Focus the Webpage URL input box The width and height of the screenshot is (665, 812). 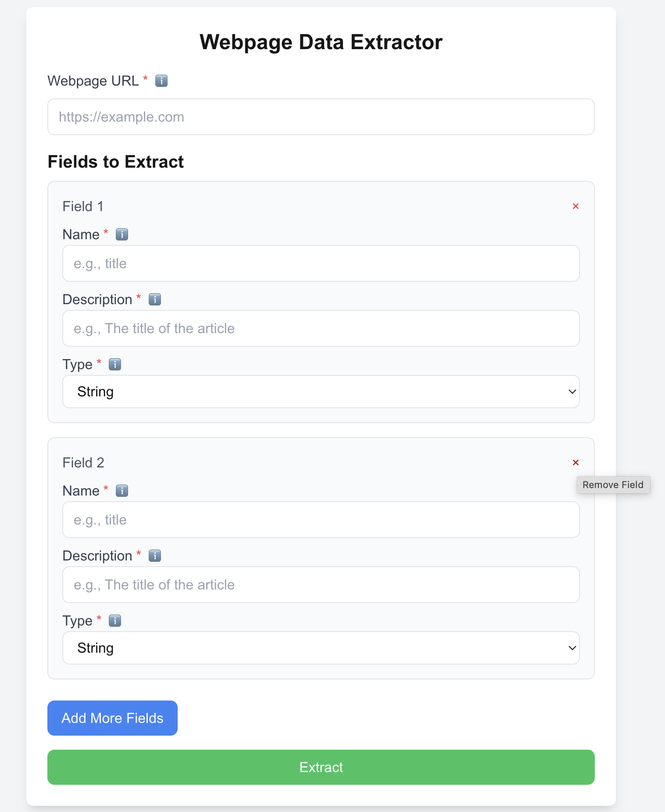[321, 117]
